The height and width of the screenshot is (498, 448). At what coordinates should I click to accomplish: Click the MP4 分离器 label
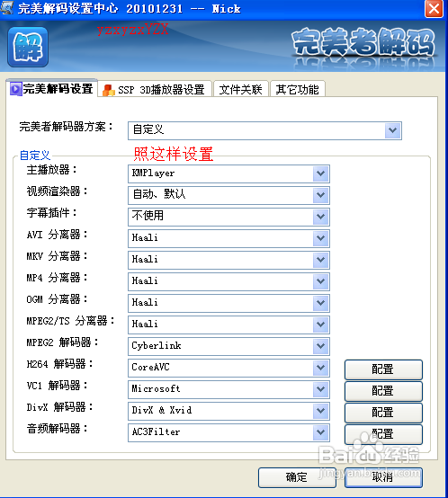click(x=57, y=278)
